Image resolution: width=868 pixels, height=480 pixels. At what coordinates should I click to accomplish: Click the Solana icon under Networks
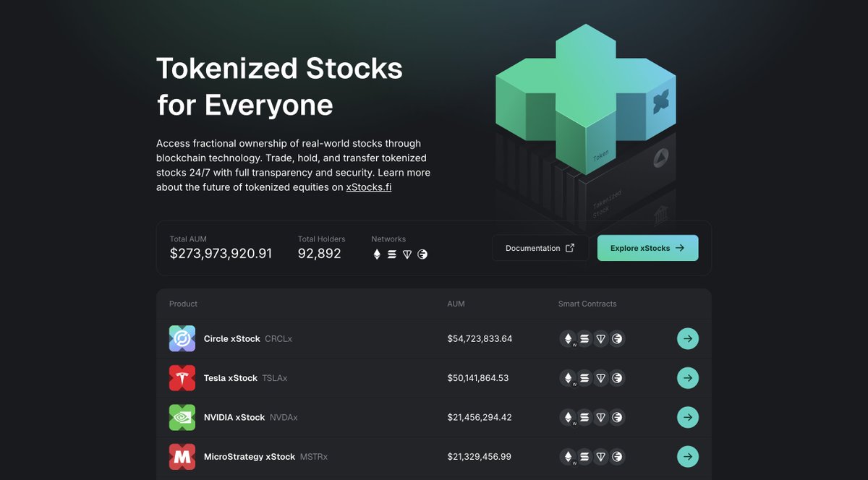(x=392, y=254)
